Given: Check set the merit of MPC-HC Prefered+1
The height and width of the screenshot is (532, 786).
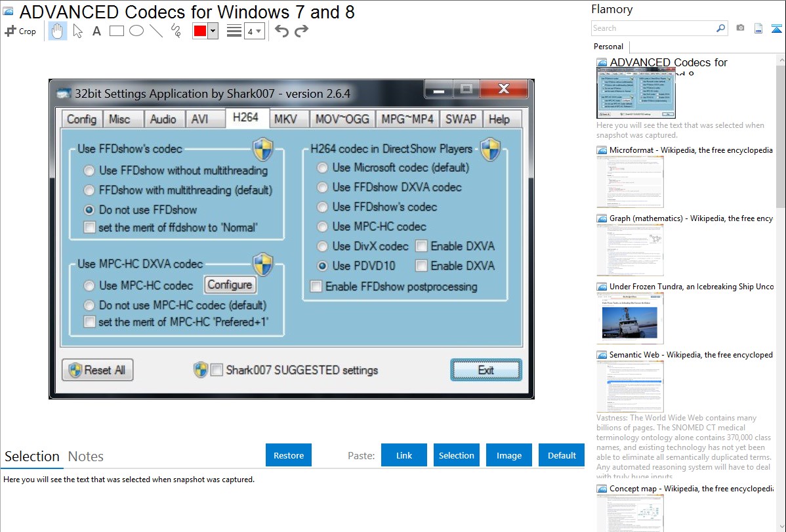Looking at the screenshot, I should click(x=90, y=322).
